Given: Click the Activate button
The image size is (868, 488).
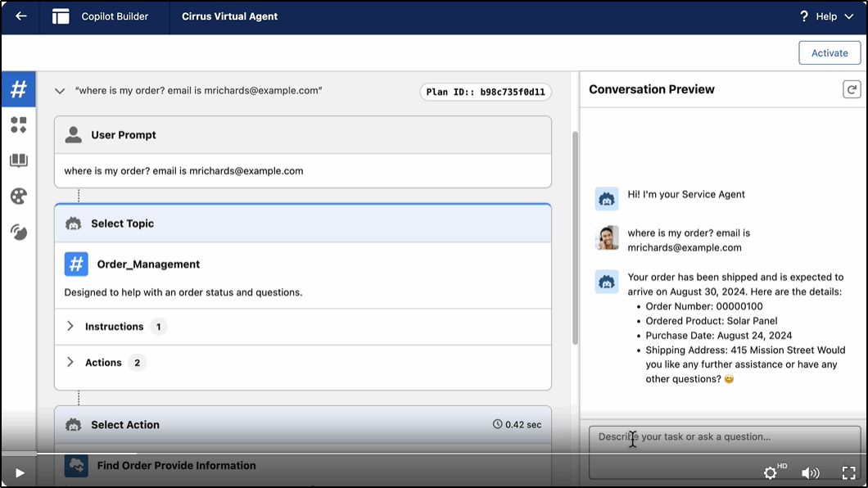Looking at the screenshot, I should pyautogui.click(x=830, y=53).
